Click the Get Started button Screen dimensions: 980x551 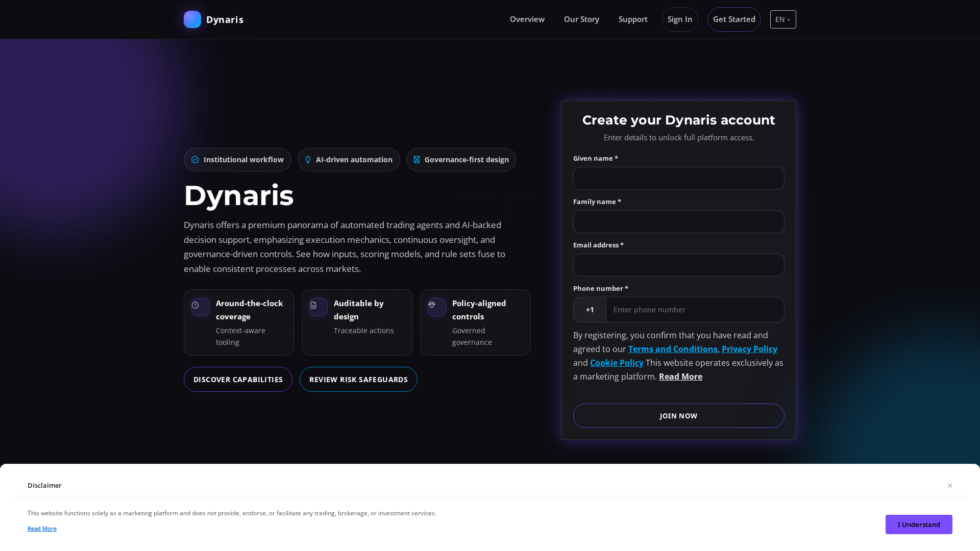tap(734, 19)
